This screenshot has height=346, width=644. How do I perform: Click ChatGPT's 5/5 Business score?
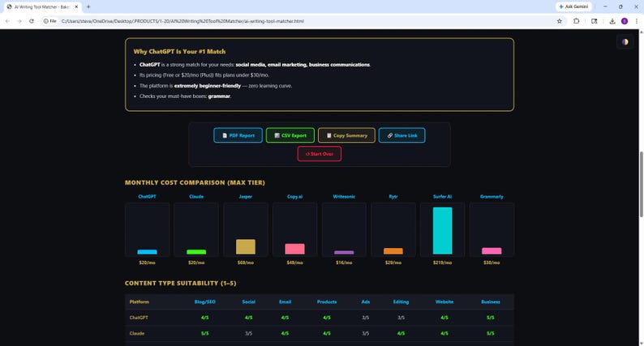tap(491, 318)
